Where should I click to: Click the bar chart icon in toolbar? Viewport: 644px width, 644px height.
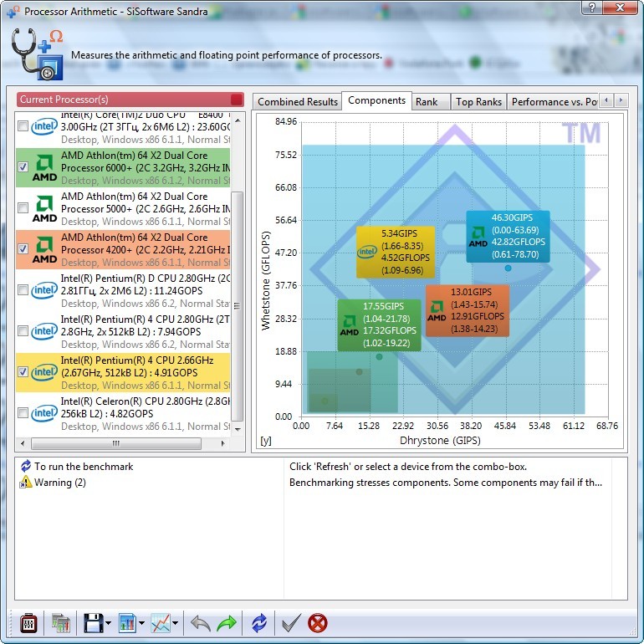tap(128, 623)
